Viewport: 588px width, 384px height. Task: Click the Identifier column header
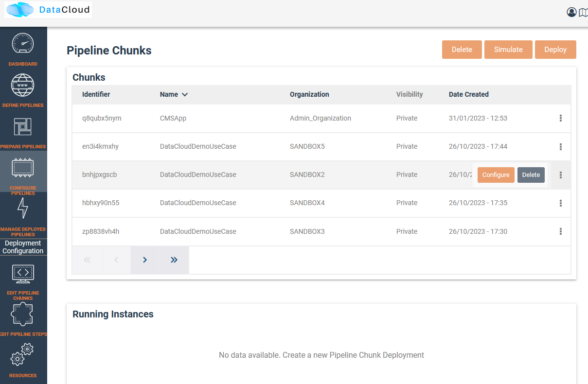[x=96, y=94]
